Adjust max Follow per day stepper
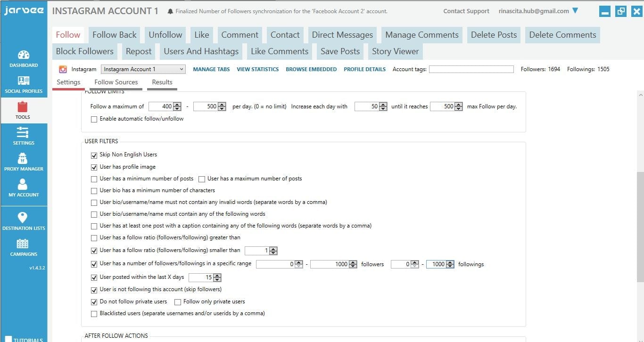 coord(459,106)
